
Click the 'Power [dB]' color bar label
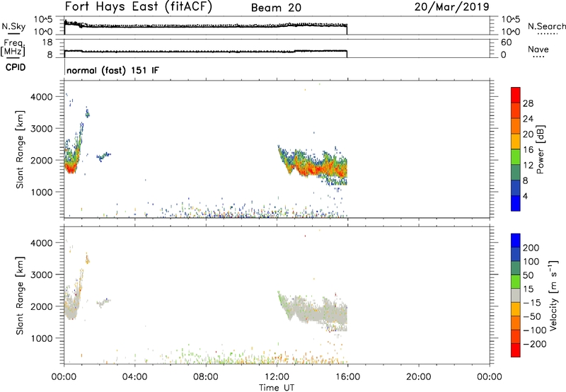coord(540,149)
